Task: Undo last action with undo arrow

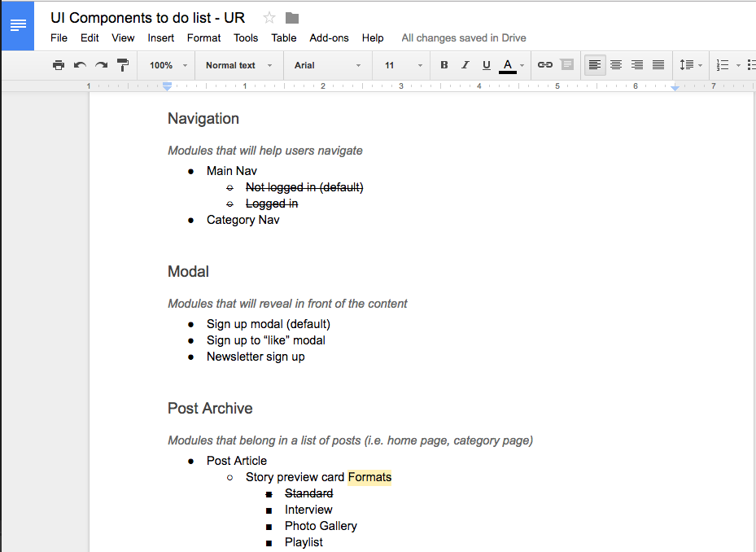Action: tap(80, 65)
